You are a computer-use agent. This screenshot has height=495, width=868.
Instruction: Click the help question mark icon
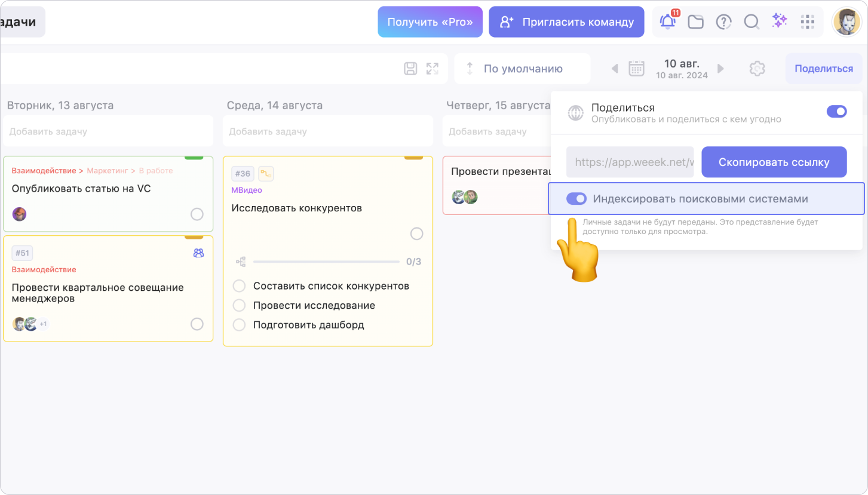(x=723, y=22)
